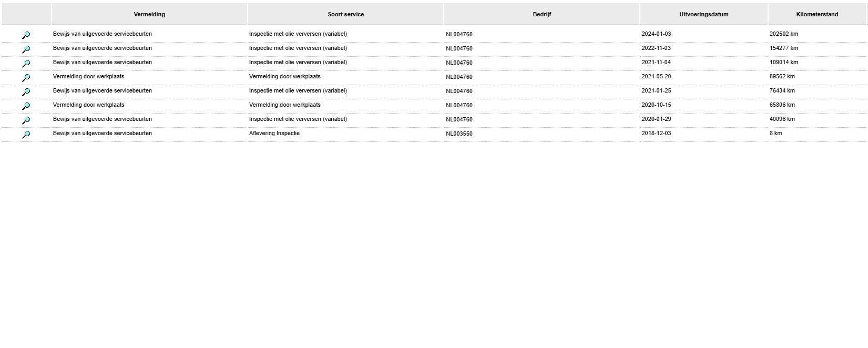Open magnifier for the 65806 km workshop entry
Screen dimensions: 868x348
(x=26, y=106)
